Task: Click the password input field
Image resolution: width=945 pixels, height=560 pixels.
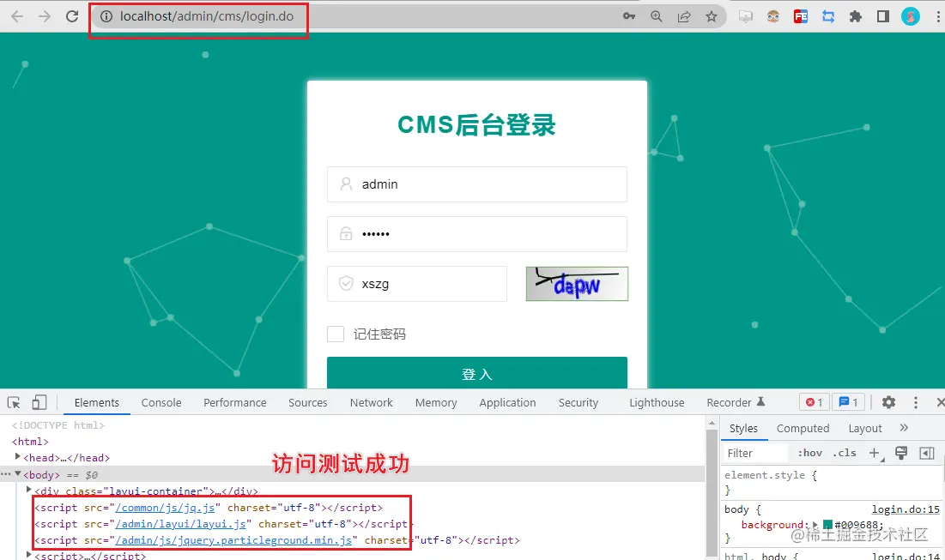Action: tap(476, 233)
